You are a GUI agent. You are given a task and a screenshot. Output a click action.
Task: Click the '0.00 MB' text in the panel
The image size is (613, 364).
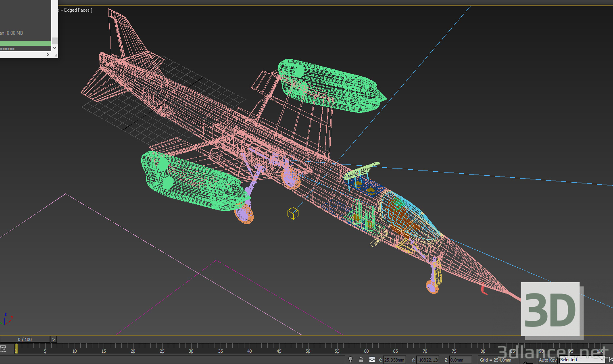click(15, 33)
